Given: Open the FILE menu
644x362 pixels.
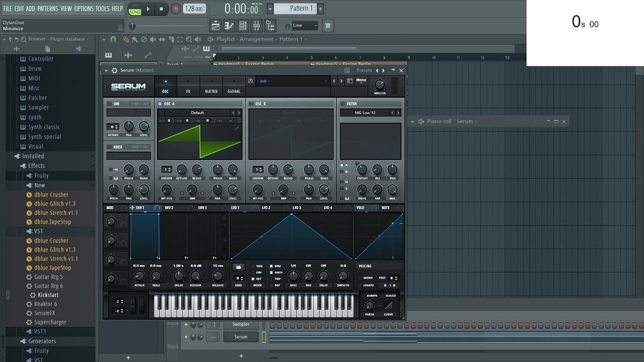Looking at the screenshot, I should click(8, 9).
